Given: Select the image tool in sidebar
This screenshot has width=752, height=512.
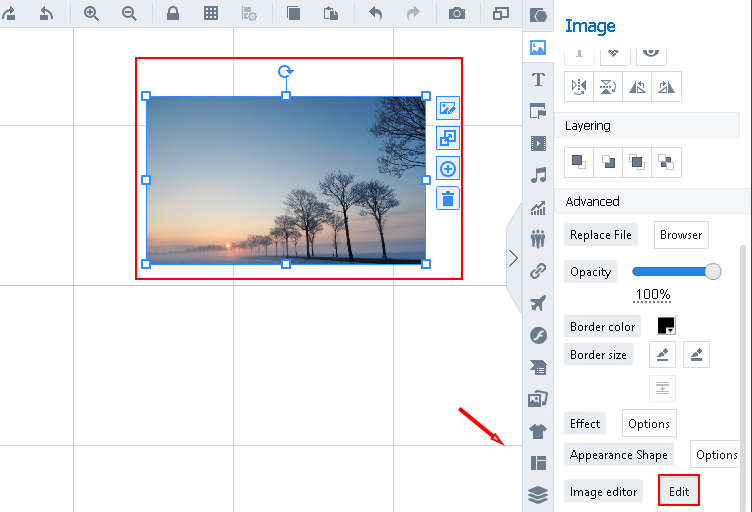Looking at the screenshot, I should (x=538, y=47).
